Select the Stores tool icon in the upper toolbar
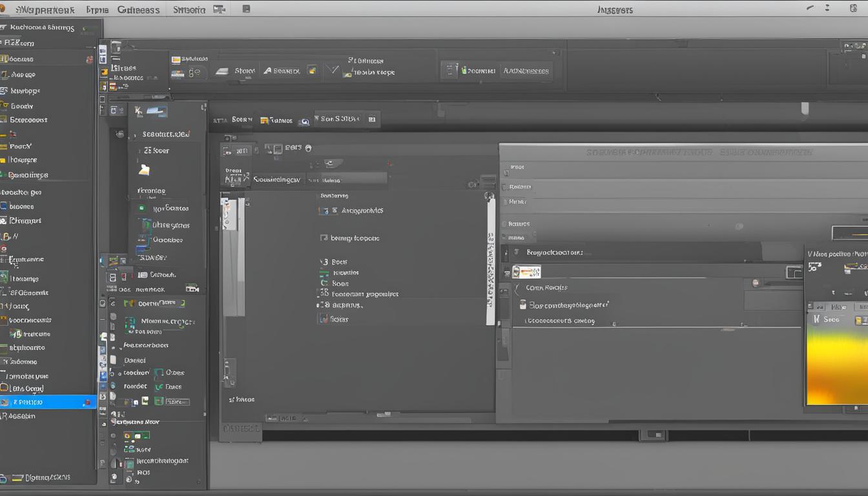Image resolution: width=868 pixels, height=496 pixels. pos(223,70)
